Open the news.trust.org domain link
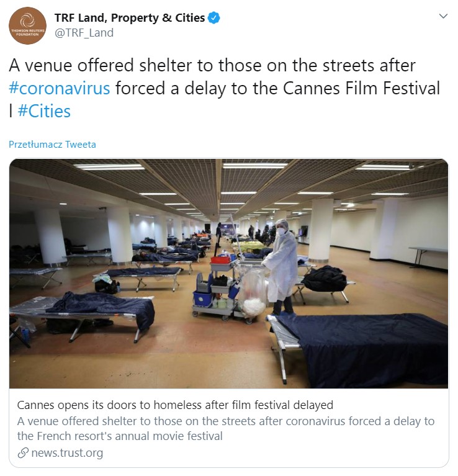This screenshot has width=458, height=476. coord(67,453)
